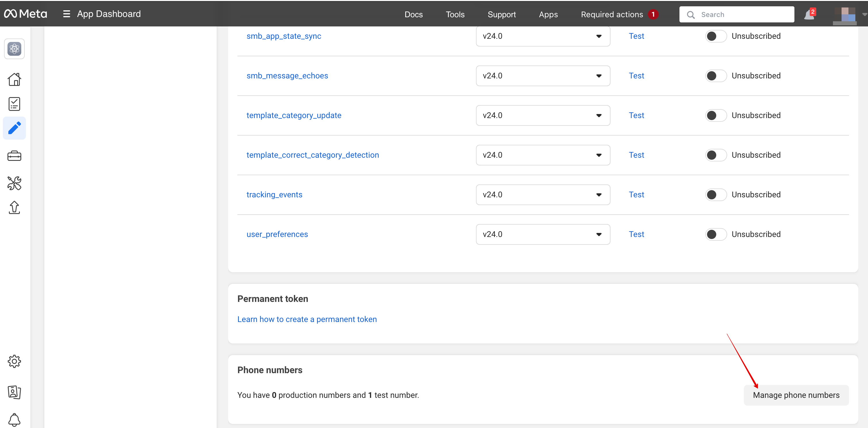This screenshot has height=428, width=868.
Task: Open the Tools menu in header
Action: pos(455,14)
